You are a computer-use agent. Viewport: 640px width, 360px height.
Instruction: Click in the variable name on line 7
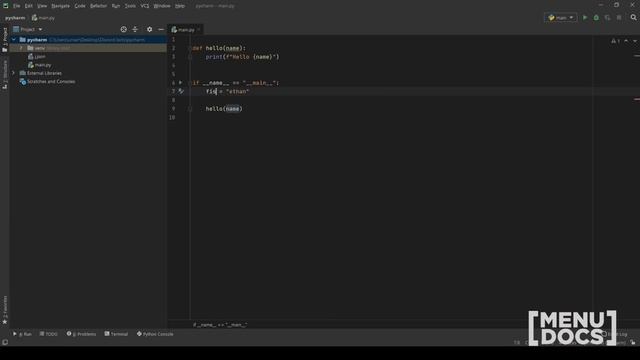(x=211, y=91)
